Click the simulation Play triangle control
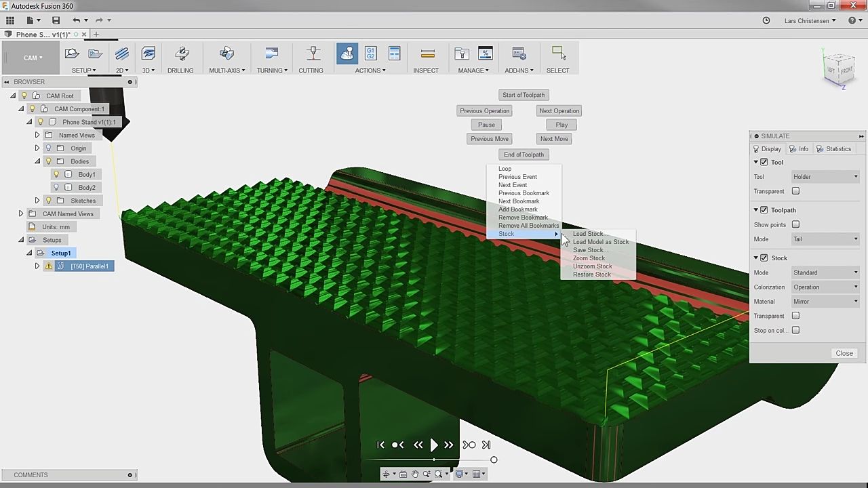 click(x=434, y=445)
